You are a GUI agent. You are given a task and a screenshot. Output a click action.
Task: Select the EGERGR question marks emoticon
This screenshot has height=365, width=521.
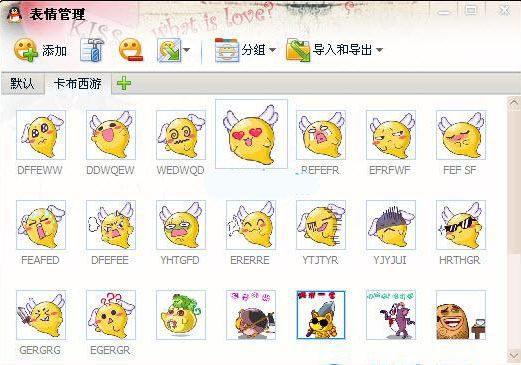(x=111, y=315)
